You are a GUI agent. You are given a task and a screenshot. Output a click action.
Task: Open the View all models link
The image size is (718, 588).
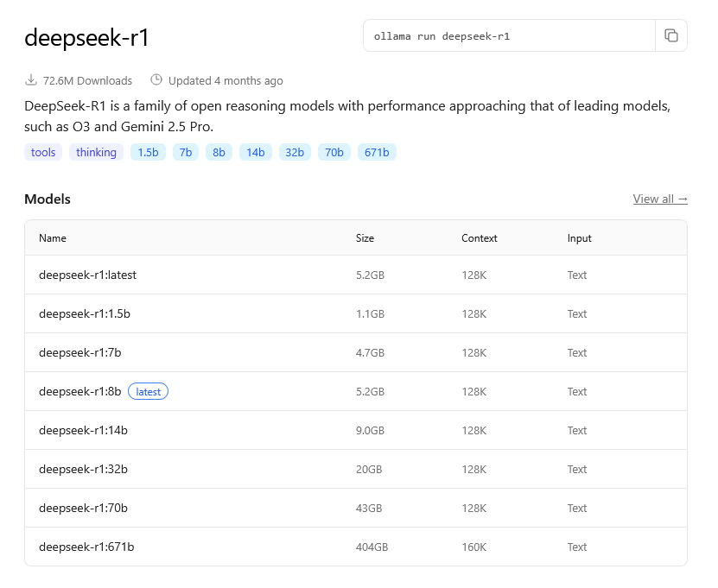pos(660,199)
